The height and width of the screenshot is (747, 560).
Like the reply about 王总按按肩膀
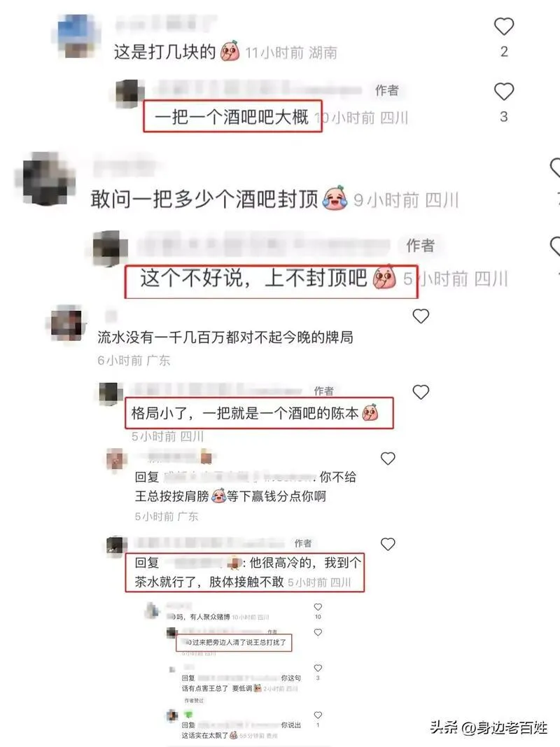point(388,459)
